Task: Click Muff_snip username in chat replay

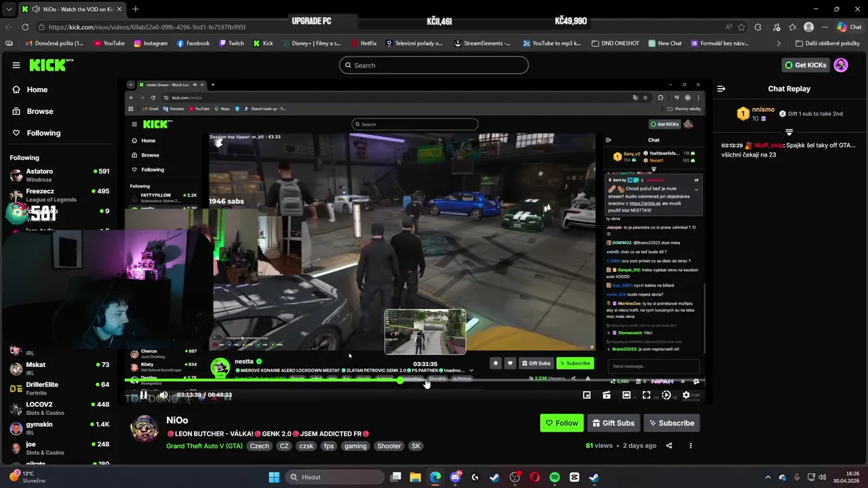Action: point(768,146)
